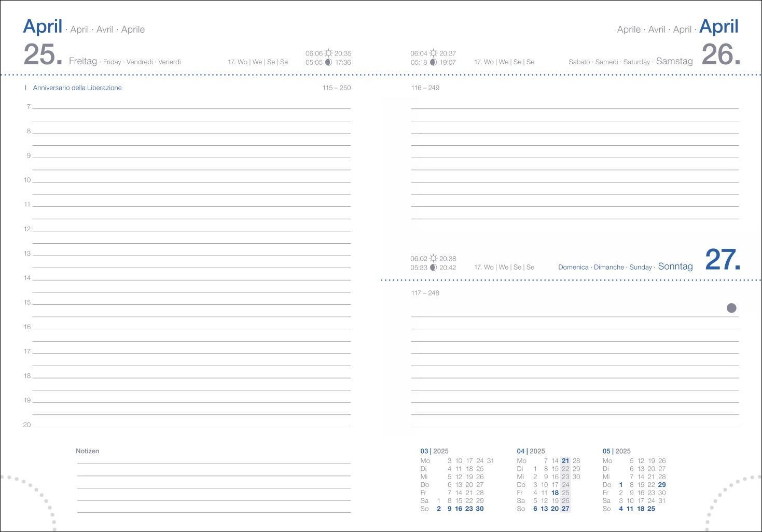Click the day count '115 – 250'
Viewport: 762px width, 532px height.
point(337,88)
